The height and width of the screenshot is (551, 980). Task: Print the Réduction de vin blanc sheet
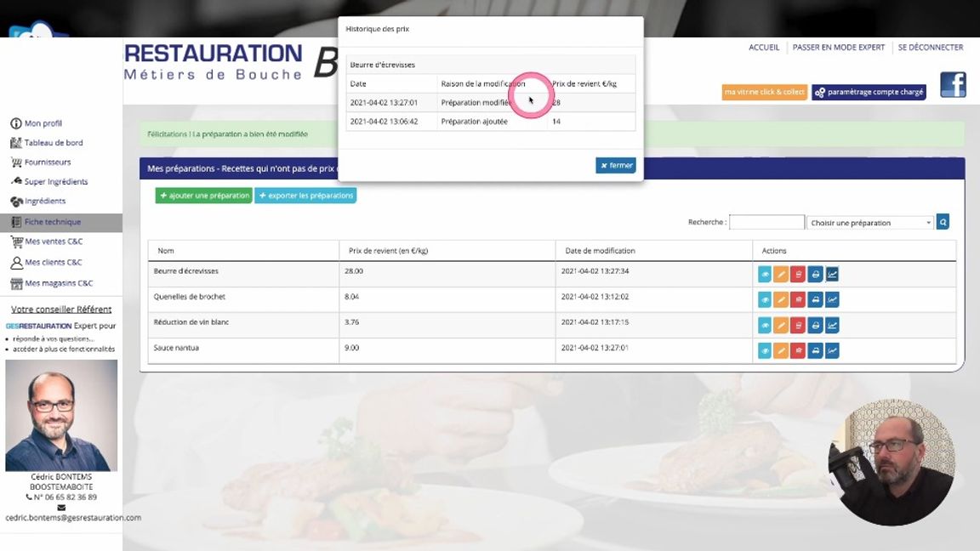click(815, 326)
